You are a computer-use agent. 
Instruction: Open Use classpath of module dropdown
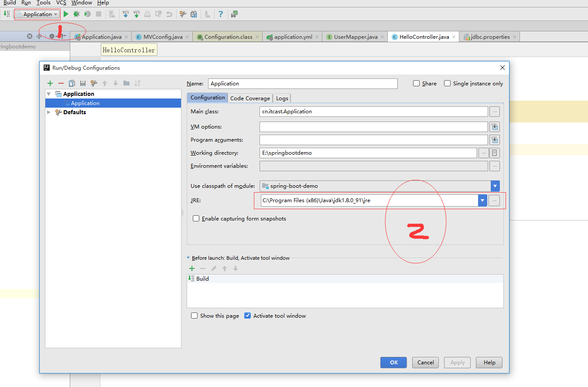(495, 186)
